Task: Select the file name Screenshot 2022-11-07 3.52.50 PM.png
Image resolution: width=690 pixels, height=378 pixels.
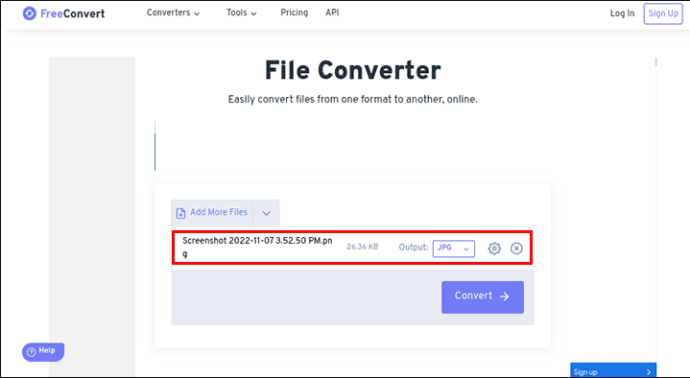Action: (257, 247)
